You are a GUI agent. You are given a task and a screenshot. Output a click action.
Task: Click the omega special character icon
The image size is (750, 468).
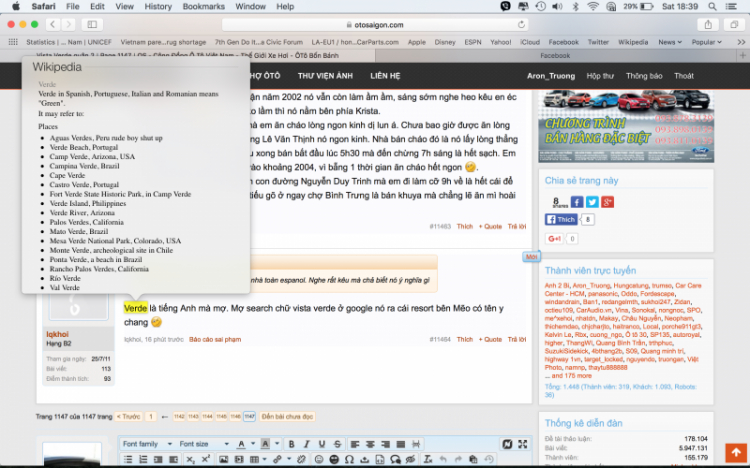click(x=350, y=459)
